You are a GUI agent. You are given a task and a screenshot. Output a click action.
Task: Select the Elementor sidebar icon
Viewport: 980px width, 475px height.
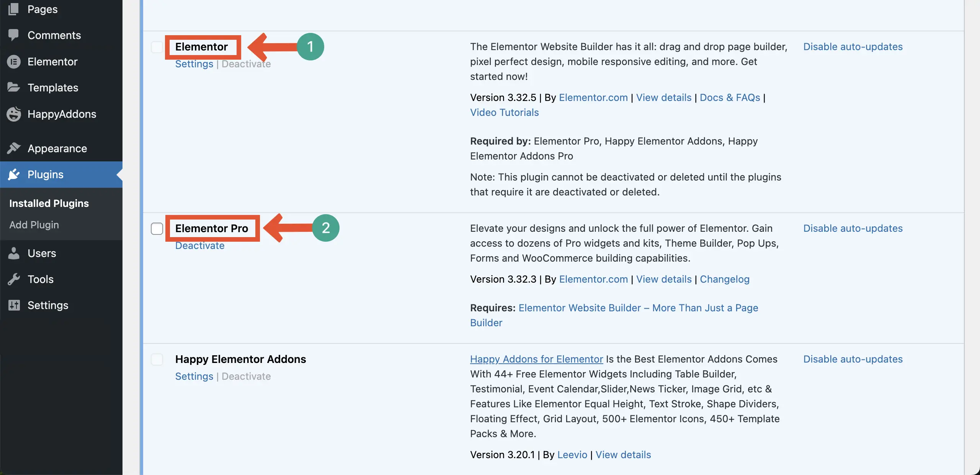(13, 61)
